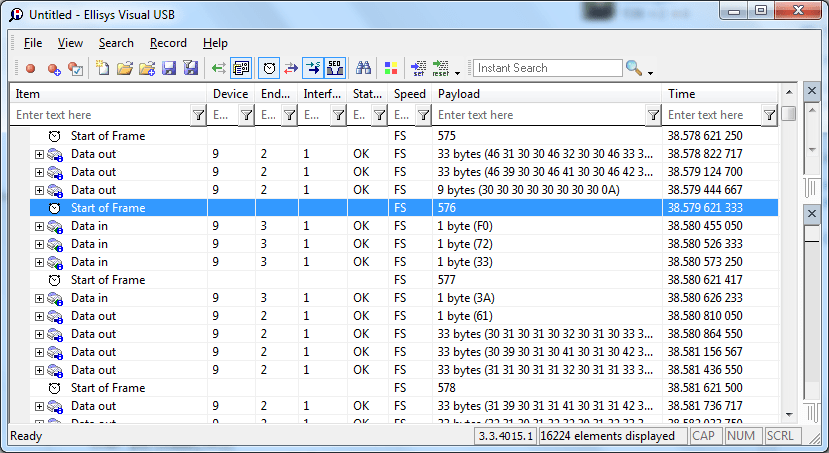Click the list scroll-down arrow
Viewport: 829px width, 453px height.
(789, 415)
